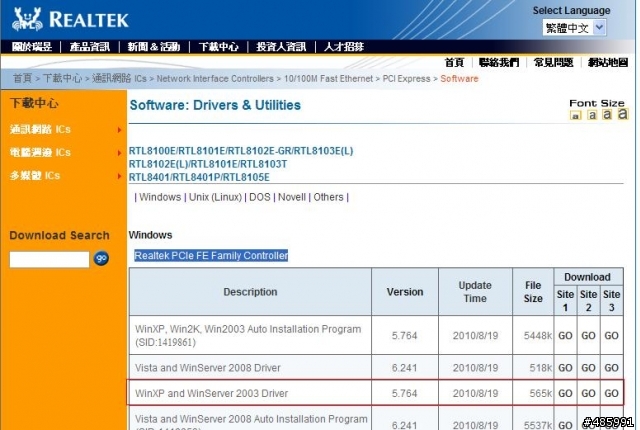This screenshot has height=430, width=640.
Task: Click breadcrumb Network Interface Controllers
Action: click(x=215, y=79)
